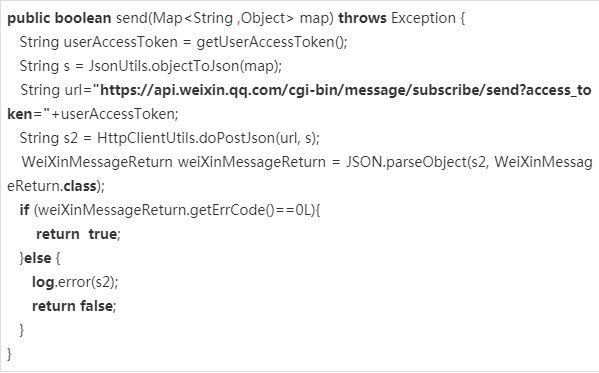Click the 'String s2' declaration

coord(49,138)
